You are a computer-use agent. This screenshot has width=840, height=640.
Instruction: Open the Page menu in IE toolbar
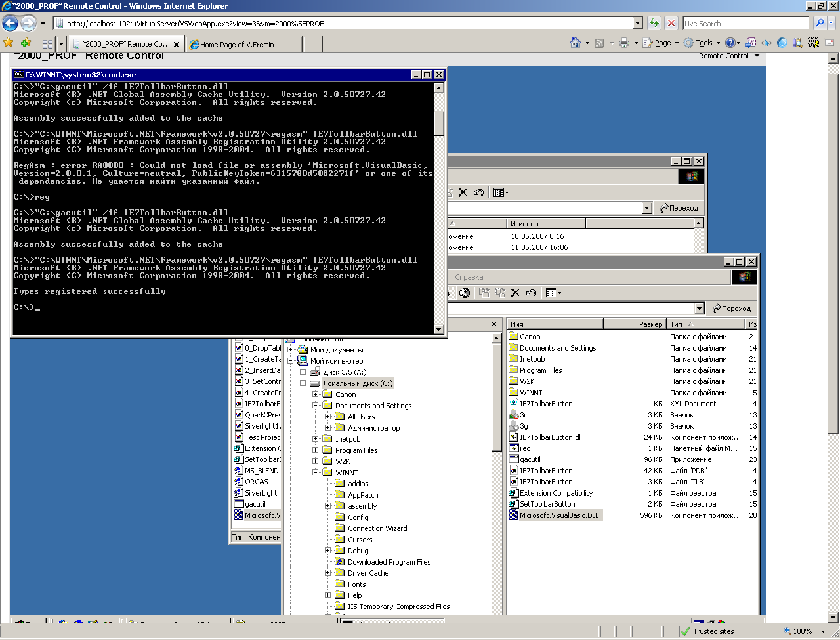(x=660, y=43)
